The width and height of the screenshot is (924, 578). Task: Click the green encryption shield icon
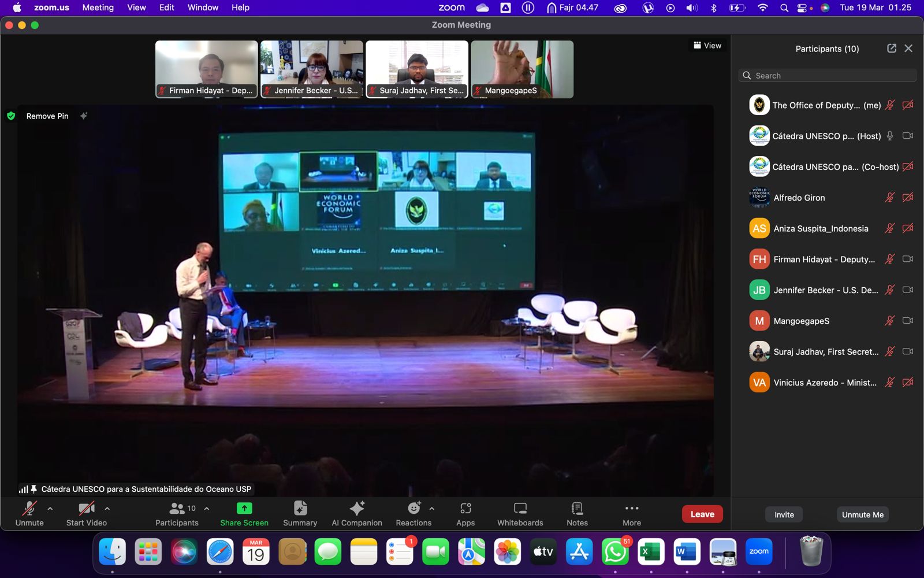pos(11,116)
